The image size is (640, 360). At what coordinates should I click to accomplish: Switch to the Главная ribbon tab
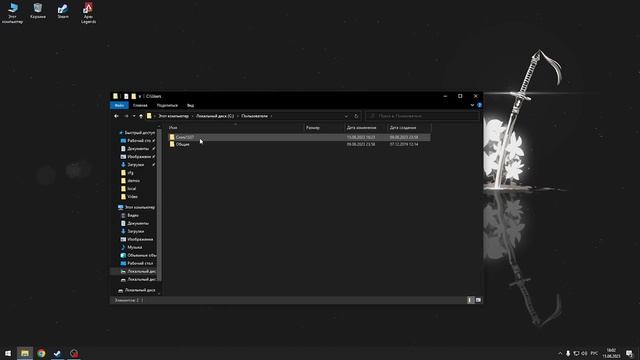[140, 105]
